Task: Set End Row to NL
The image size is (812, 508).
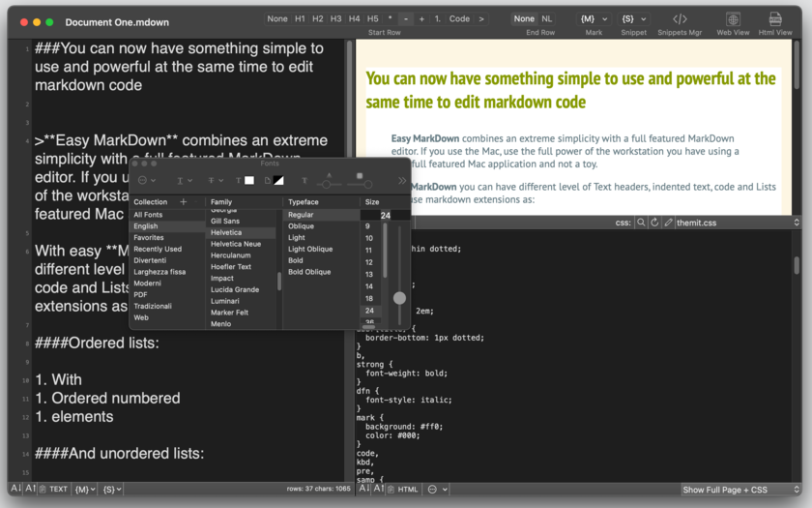Action: pos(547,18)
